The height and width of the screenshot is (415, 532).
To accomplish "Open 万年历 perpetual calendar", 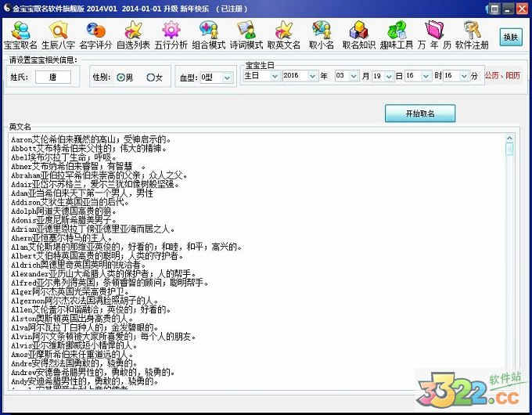I will click(434, 35).
